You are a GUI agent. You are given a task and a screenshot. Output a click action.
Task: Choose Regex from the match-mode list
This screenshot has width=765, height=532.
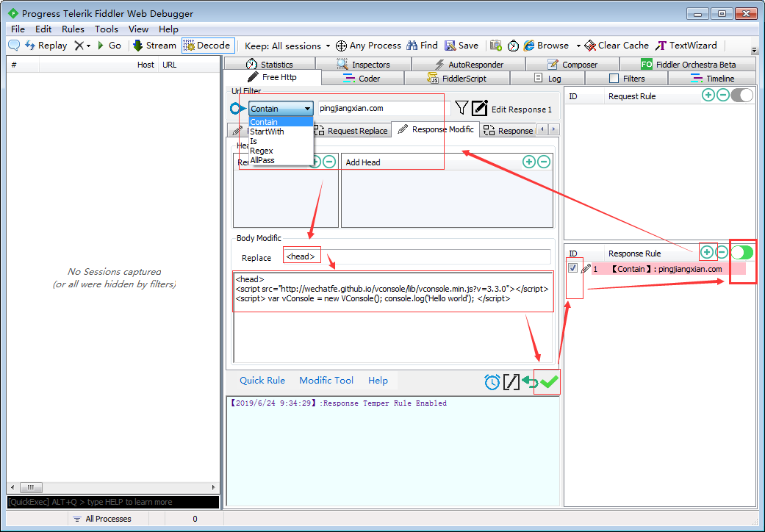pyautogui.click(x=281, y=151)
